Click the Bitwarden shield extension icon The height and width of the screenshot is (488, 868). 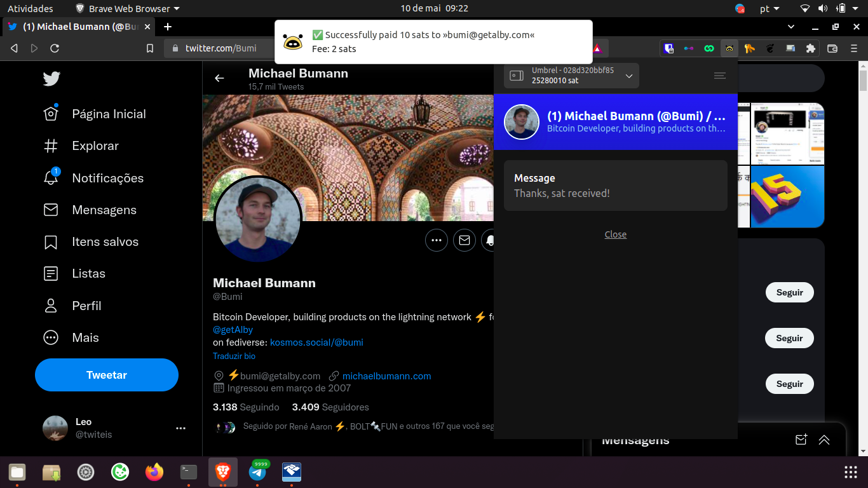pyautogui.click(x=668, y=48)
